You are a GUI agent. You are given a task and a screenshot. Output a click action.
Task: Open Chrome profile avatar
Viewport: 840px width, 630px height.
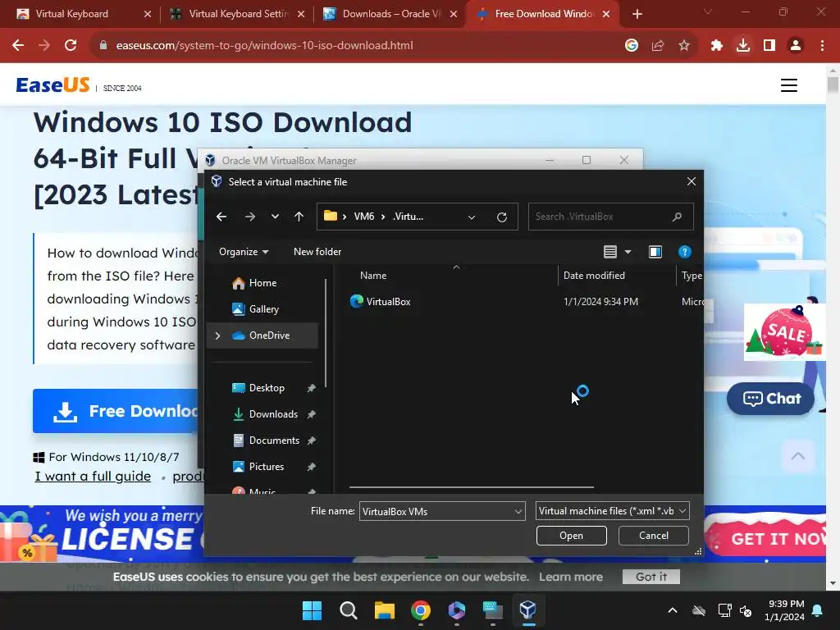[x=796, y=46]
